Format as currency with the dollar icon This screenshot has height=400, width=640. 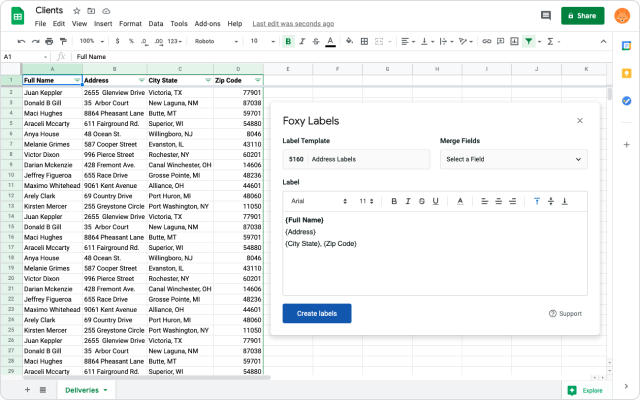point(118,41)
